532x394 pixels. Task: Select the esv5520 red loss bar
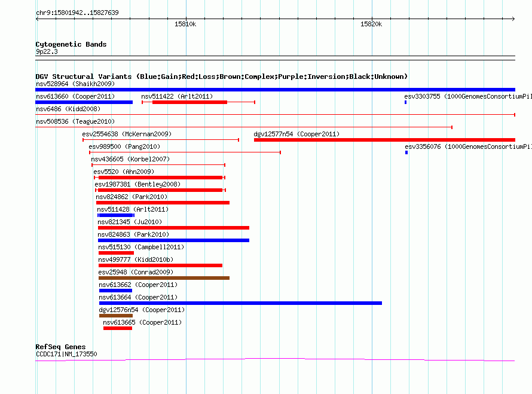point(160,178)
